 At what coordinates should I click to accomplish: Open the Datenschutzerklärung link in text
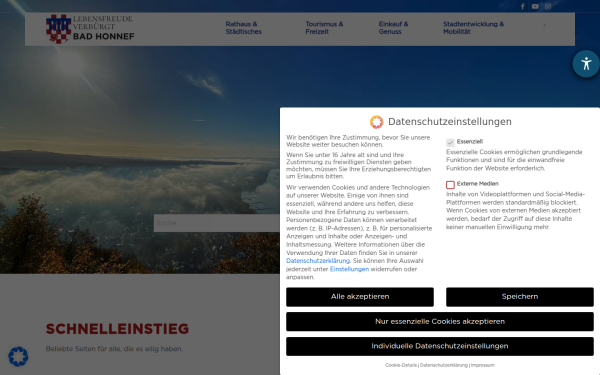pos(318,261)
